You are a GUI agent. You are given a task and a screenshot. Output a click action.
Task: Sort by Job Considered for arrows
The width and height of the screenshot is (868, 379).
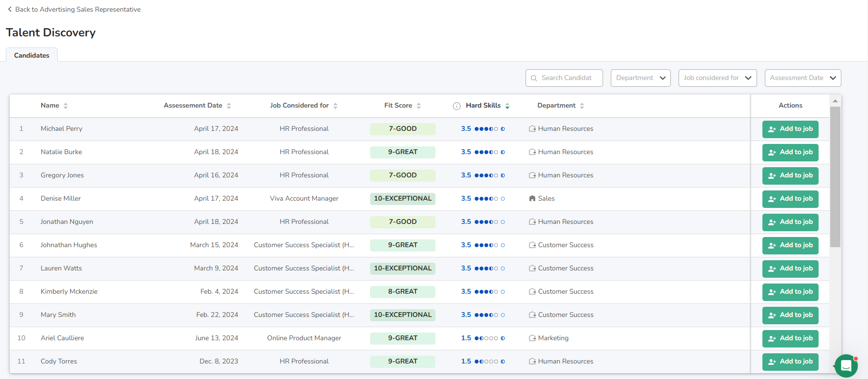[x=335, y=106]
